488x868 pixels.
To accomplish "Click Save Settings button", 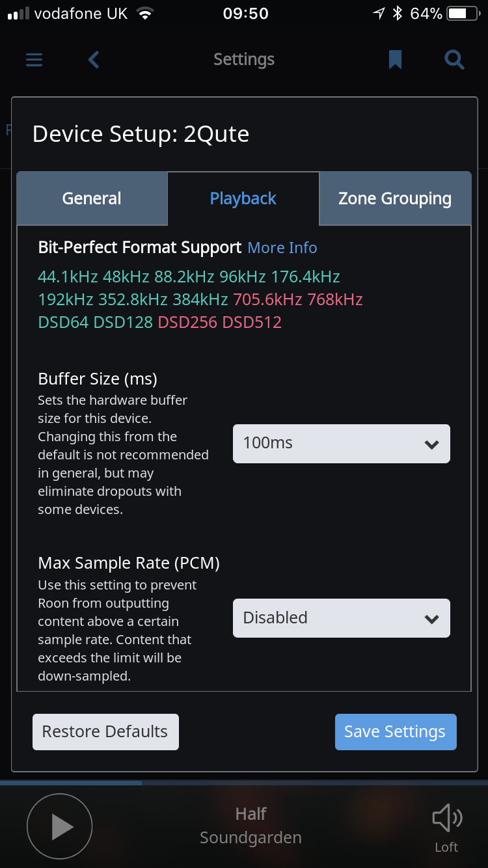I will click(396, 732).
